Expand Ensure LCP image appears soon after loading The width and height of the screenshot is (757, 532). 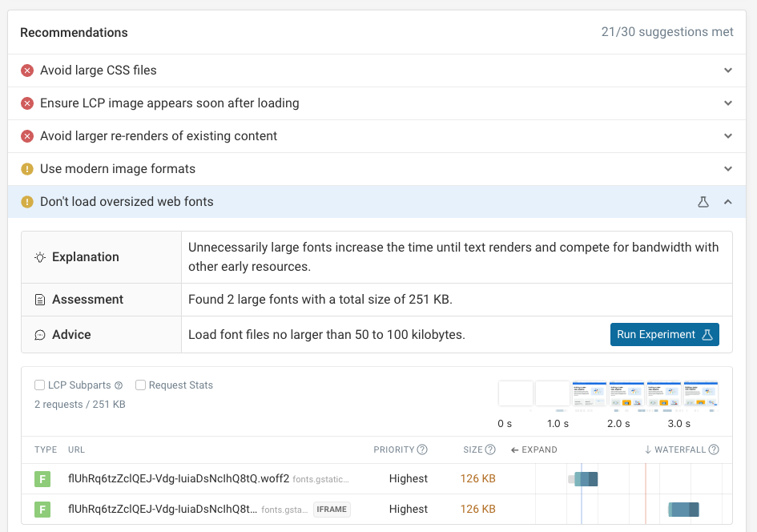pyautogui.click(x=728, y=103)
